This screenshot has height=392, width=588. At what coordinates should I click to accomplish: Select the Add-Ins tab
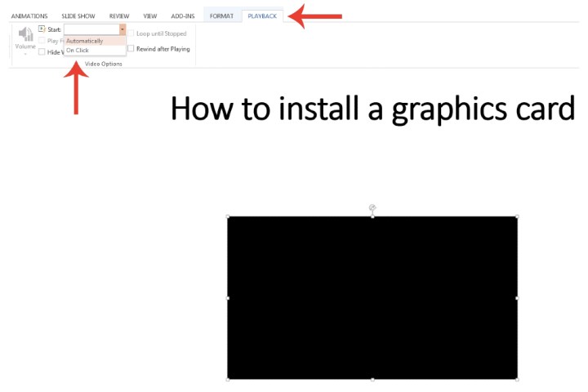click(x=183, y=16)
